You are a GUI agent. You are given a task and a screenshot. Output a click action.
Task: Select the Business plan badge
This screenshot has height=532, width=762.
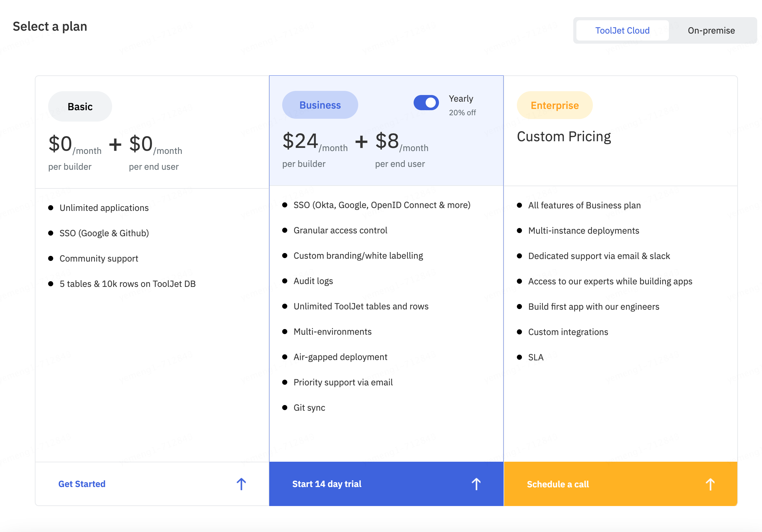pyautogui.click(x=320, y=105)
